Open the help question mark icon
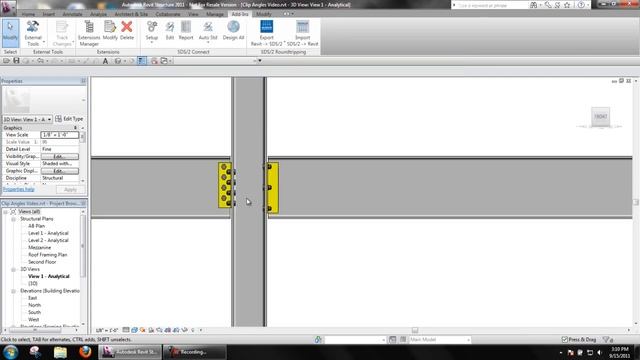Viewport: 640px width, 360px height. point(581,5)
